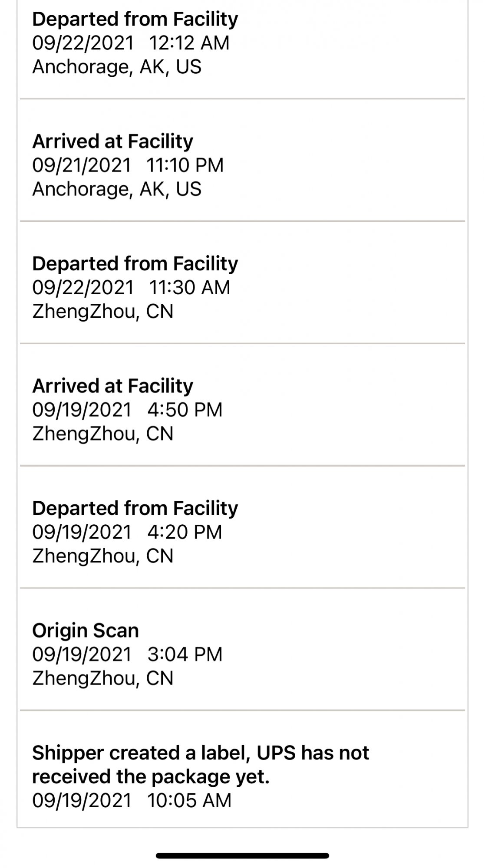485x868 pixels.
Task: Tap the home indicator bar at the bottom
Action: pyautogui.click(x=242, y=856)
